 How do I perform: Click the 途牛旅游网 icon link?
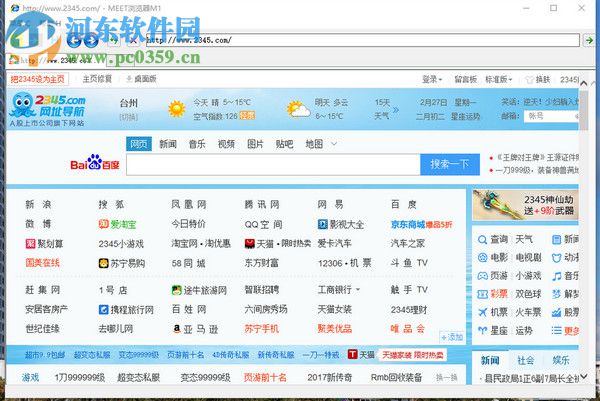(176, 290)
